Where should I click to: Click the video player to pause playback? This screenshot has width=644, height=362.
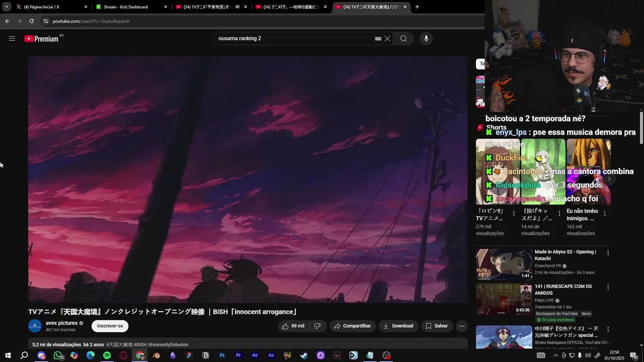(248, 179)
